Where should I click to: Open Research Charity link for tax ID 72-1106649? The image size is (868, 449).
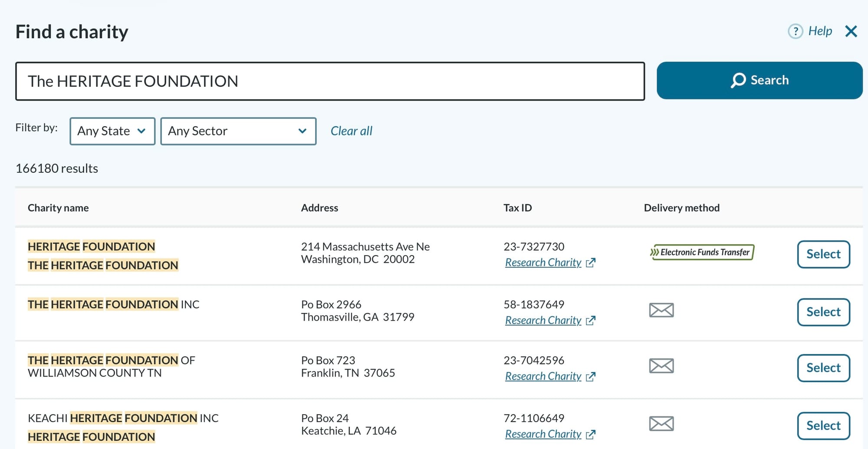550,434
